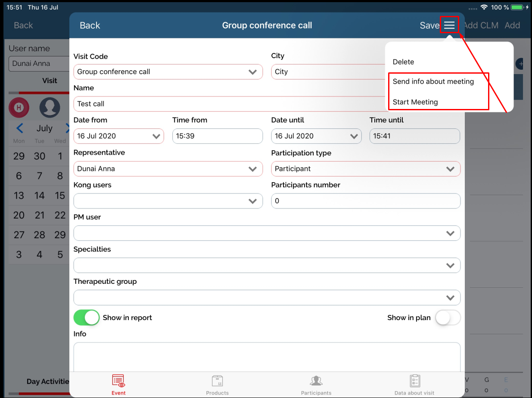Choose Send info about meeting
This screenshot has height=398, width=532.
point(433,81)
